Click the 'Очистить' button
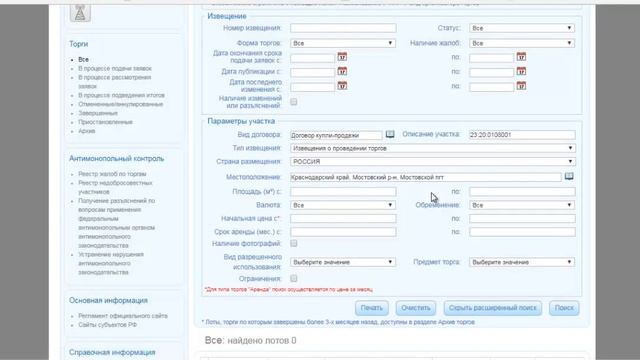The width and height of the screenshot is (640, 360). point(416,308)
